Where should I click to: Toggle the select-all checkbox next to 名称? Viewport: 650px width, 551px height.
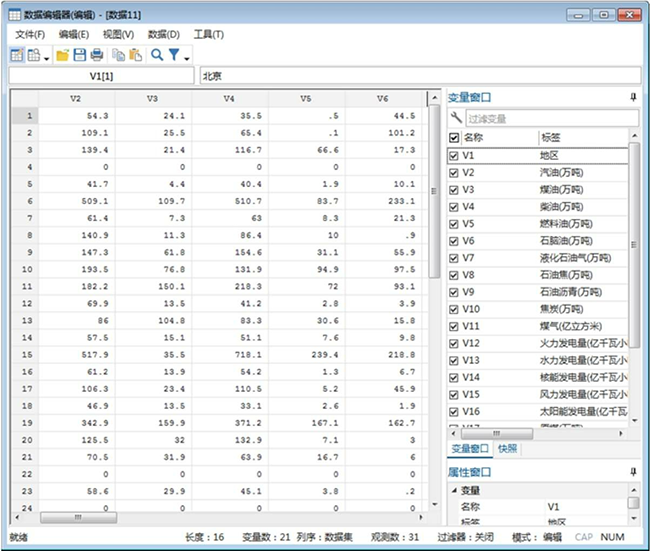pyautogui.click(x=454, y=138)
